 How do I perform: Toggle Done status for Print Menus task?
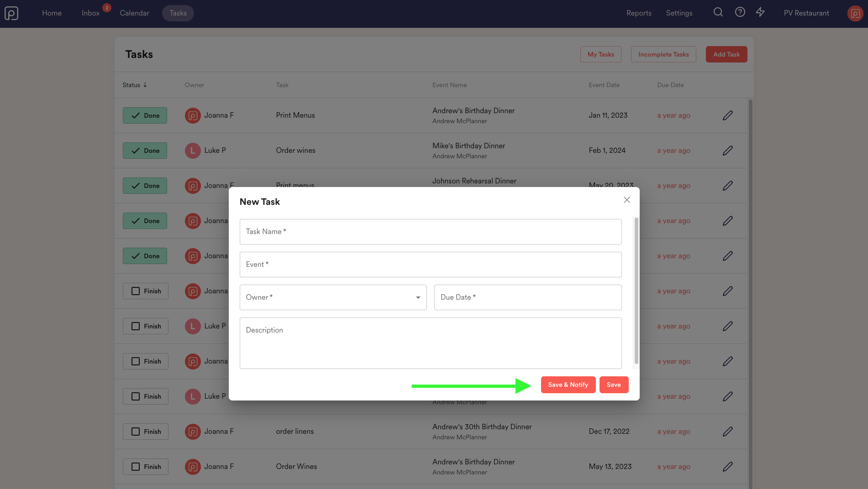click(x=145, y=115)
